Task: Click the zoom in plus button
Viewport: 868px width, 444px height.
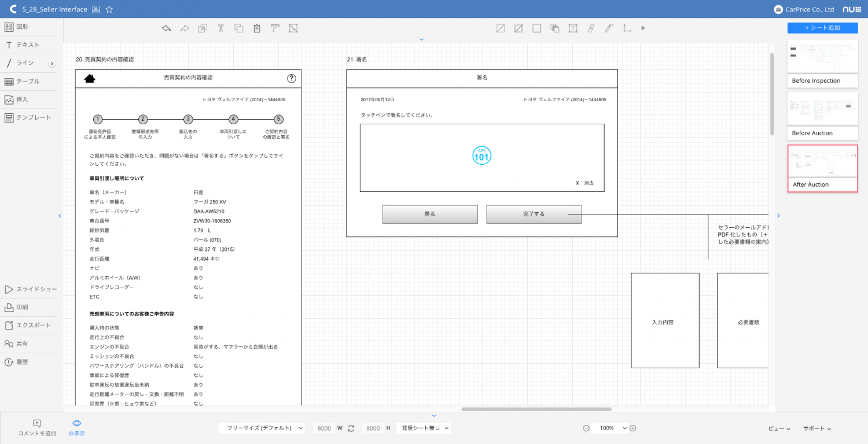Action: pos(632,428)
